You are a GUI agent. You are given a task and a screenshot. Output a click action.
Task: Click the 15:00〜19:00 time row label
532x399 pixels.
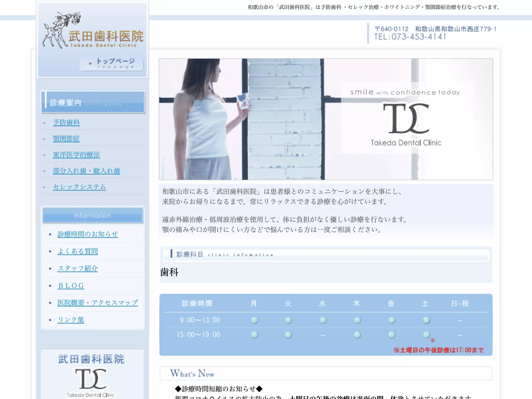pos(198,335)
